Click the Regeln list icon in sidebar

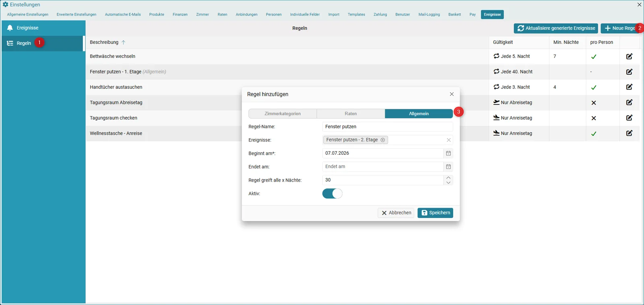[10, 43]
